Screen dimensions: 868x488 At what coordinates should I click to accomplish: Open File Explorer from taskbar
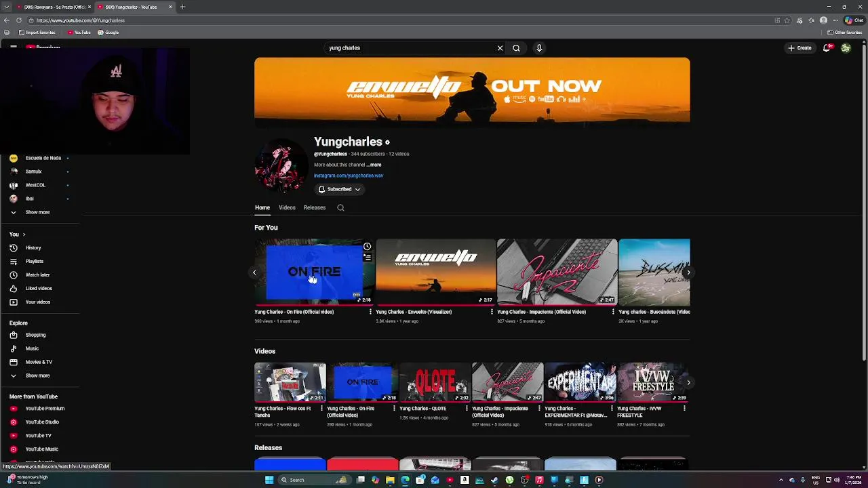tap(390, 480)
